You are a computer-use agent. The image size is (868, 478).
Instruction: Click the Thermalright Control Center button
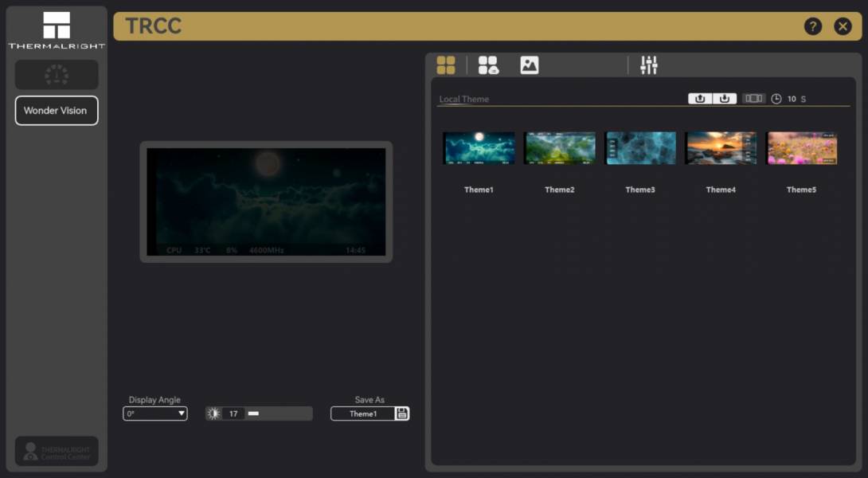pos(57,451)
